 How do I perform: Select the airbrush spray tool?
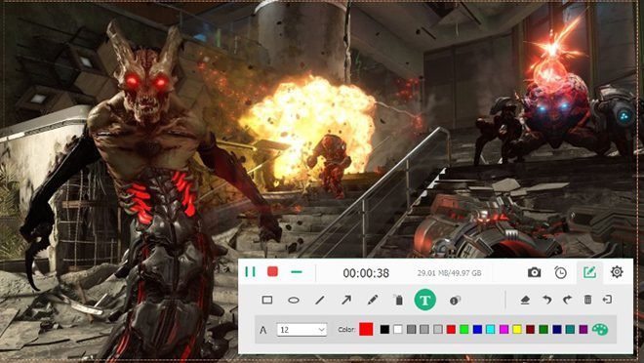[x=399, y=301]
